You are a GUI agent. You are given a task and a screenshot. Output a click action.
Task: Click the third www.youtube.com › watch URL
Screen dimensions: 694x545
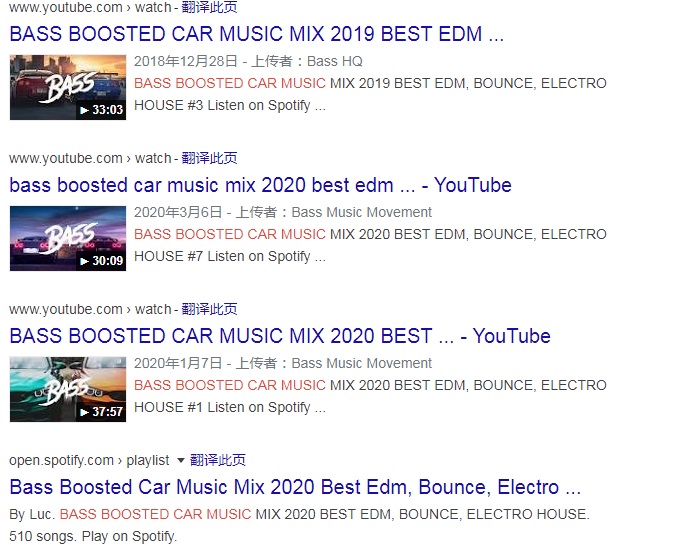(x=90, y=309)
